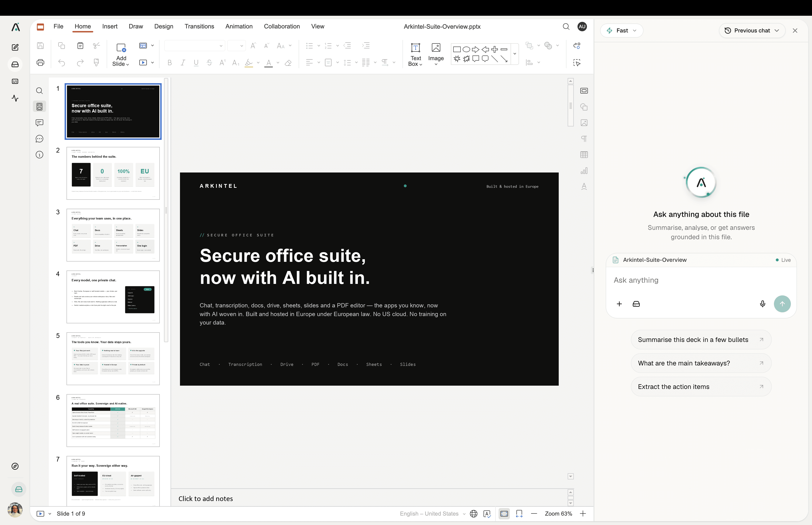This screenshot has width=812, height=525.
Task: Click 'What are the main takeaways?' suggestion
Action: (701, 363)
